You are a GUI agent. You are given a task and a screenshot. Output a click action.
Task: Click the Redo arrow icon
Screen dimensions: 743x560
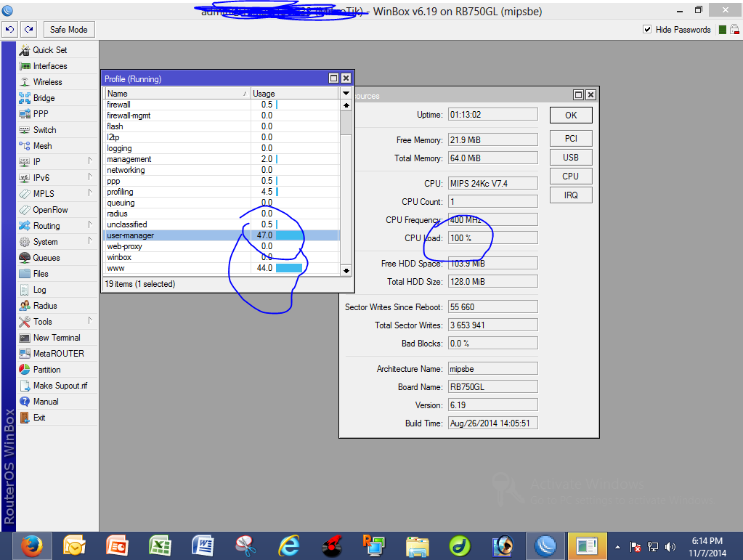[x=29, y=29]
